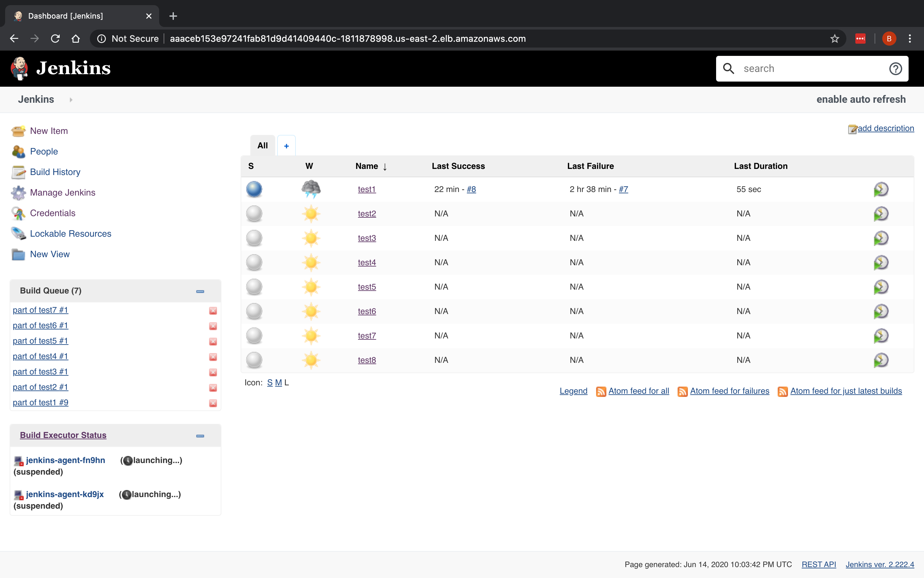Open last success build #8
The width and height of the screenshot is (924, 578).
tap(471, 189)
